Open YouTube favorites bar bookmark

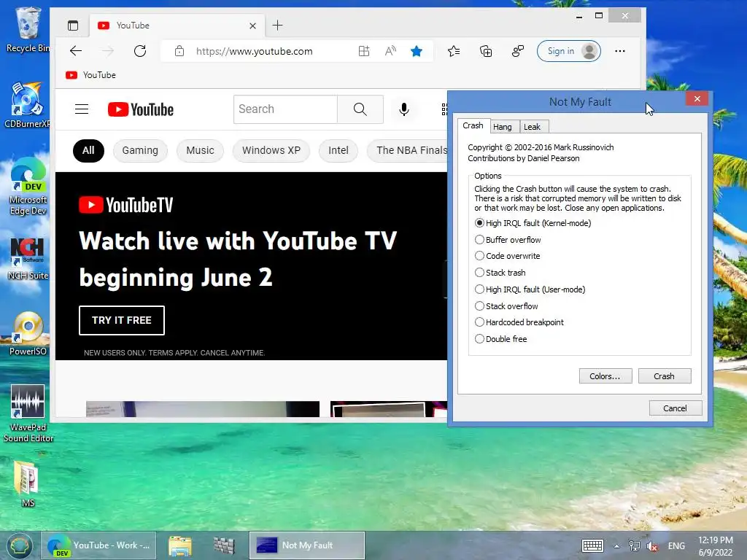90,75
